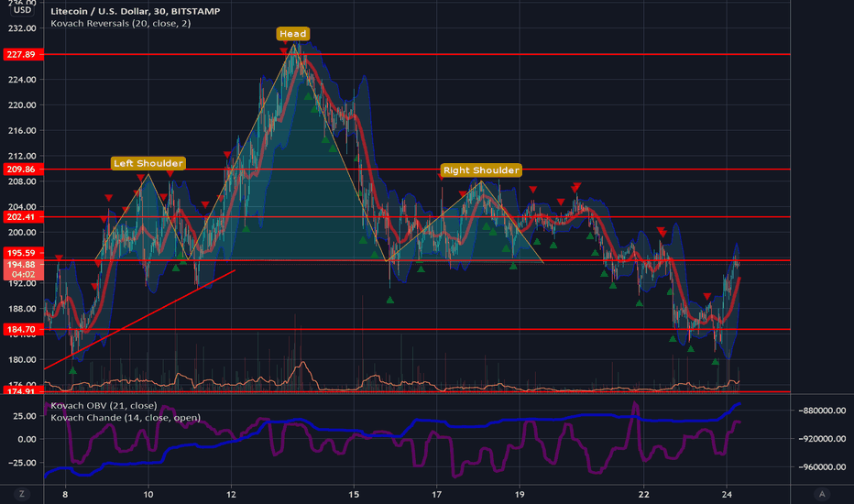Click date 15 on the time axis
Screen dimensions: 854x504
354,494
